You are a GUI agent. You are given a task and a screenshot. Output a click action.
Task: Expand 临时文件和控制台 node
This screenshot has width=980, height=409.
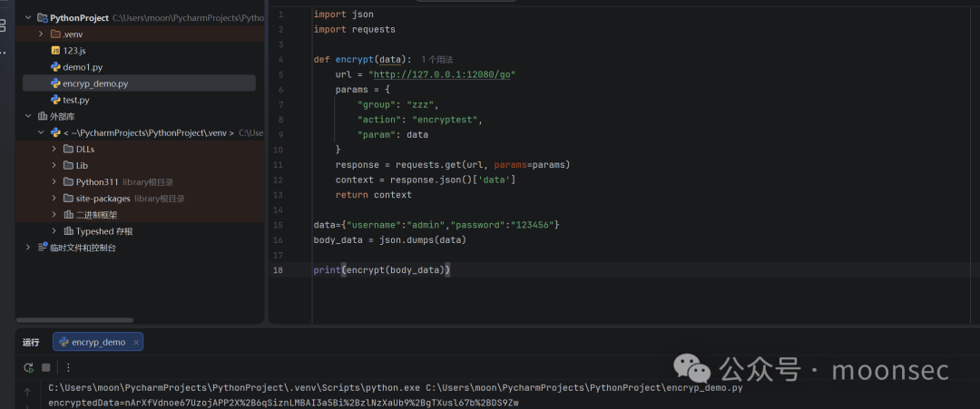28,248
